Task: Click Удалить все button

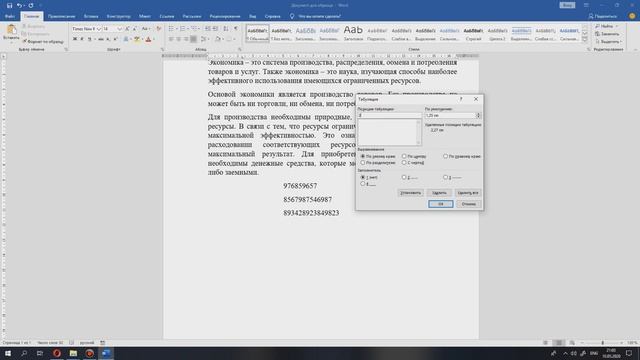Action: [468, 193]
